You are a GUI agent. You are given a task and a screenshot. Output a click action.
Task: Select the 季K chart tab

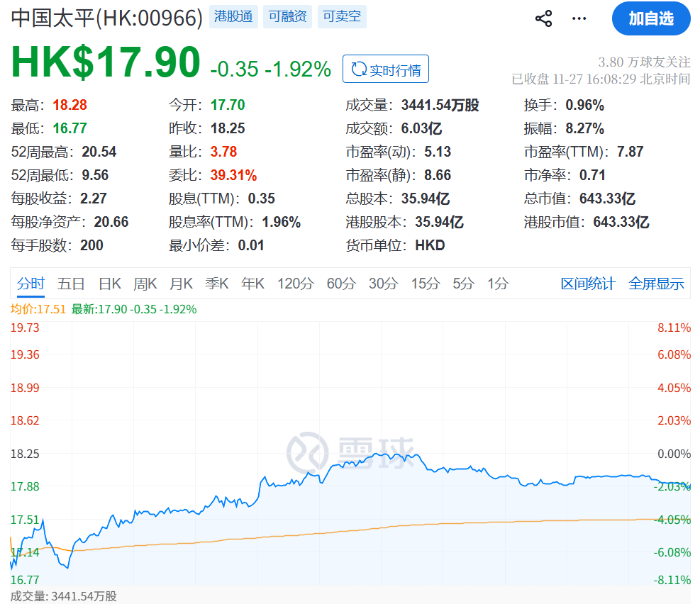pyautogui.click(x=217, y=284)
